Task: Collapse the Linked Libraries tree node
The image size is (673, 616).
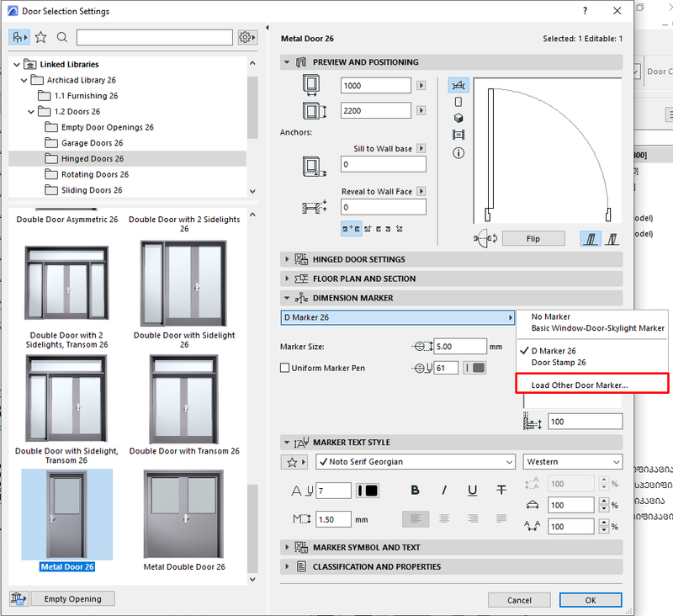Action: [16, 65]
